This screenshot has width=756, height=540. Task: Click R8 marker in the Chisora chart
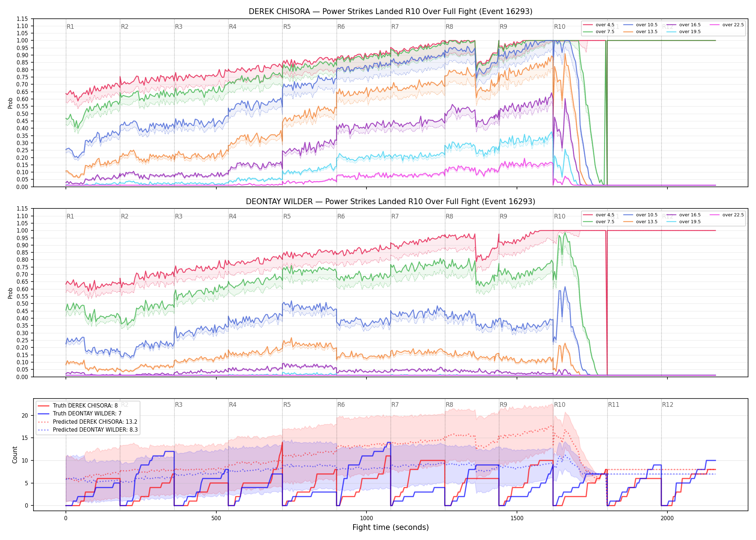point(449,27)
